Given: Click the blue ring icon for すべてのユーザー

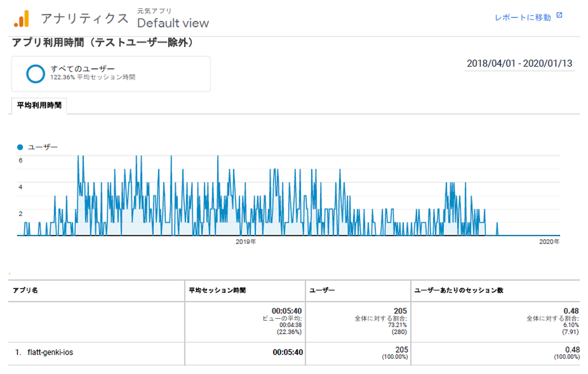Looking at the screenshot, I should (x=35, y=74).
